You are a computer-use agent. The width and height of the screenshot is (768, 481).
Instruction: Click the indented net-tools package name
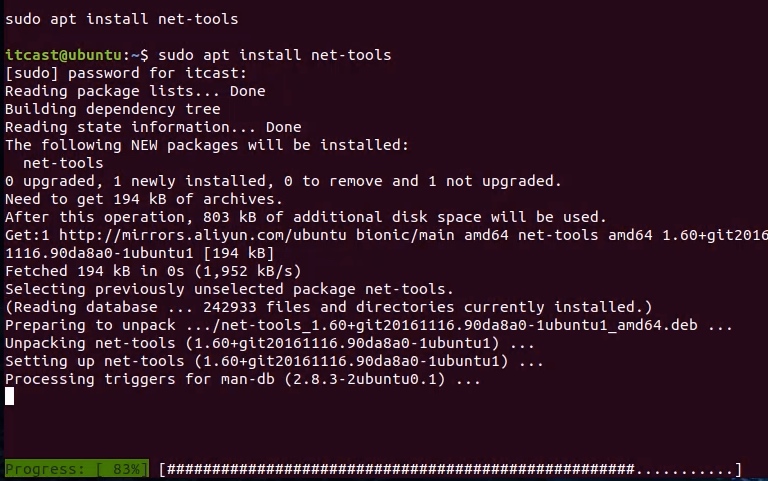coord(63,163)
